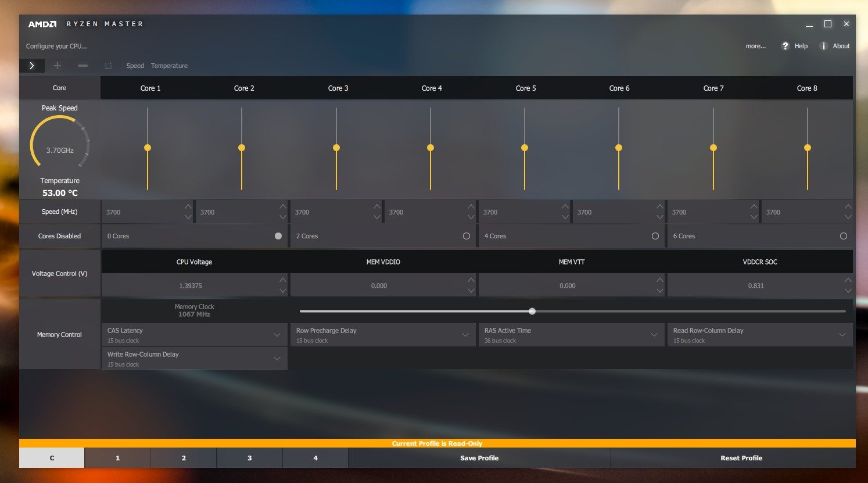This screenshot has height=483, width=868.
Task: Click the Memory Clock slider handle
Action: [x=532, y=311]
